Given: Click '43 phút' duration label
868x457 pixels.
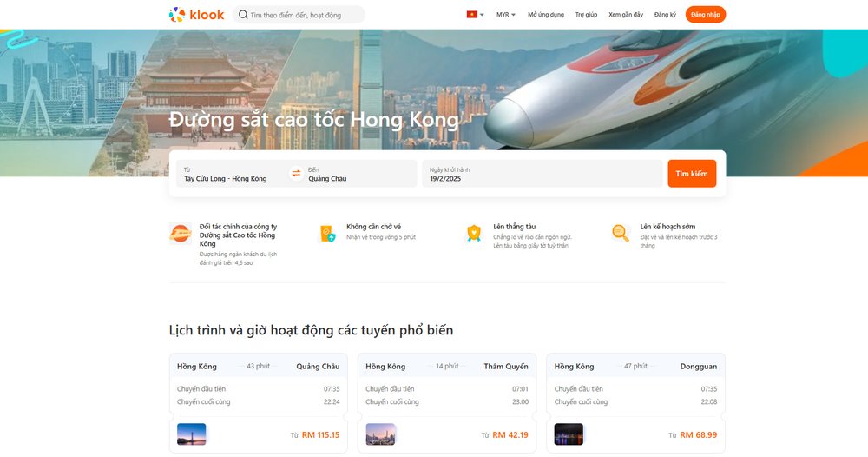Looking at the screenshot, I should click(259, 366).
